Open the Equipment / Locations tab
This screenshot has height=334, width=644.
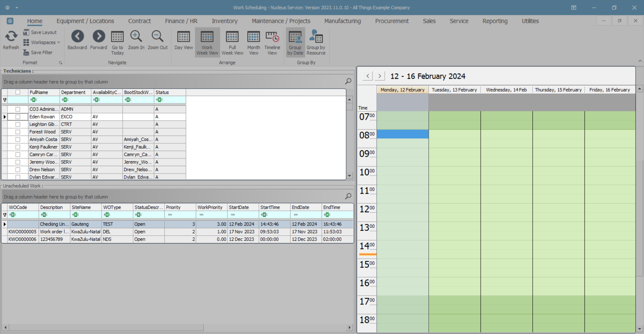coord(85,21)
